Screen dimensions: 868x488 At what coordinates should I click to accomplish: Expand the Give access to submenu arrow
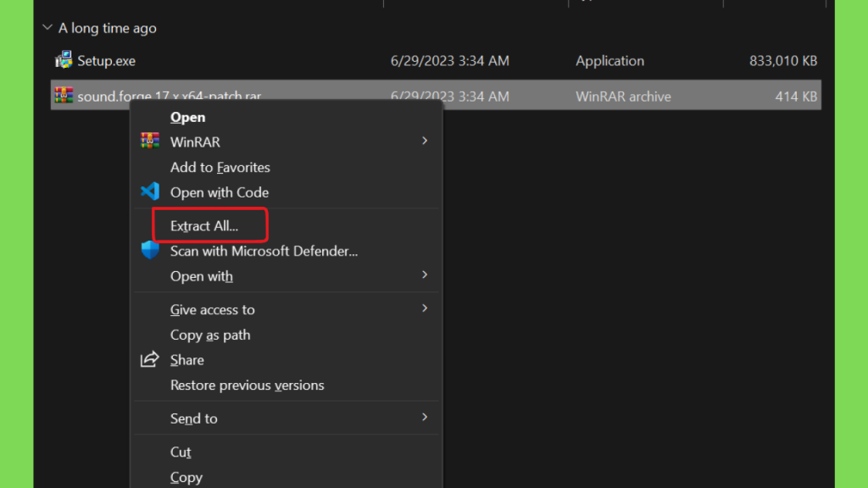425,308
